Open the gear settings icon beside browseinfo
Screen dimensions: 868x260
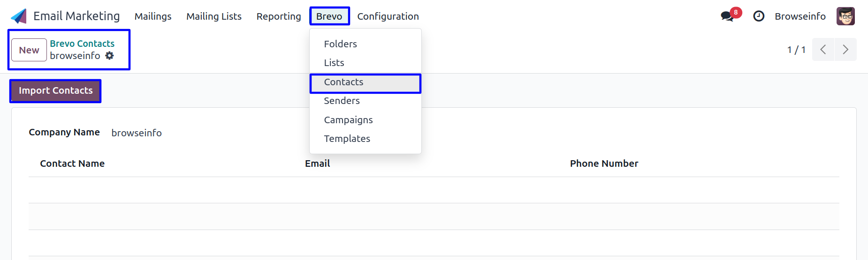click(x=109, y=55)
